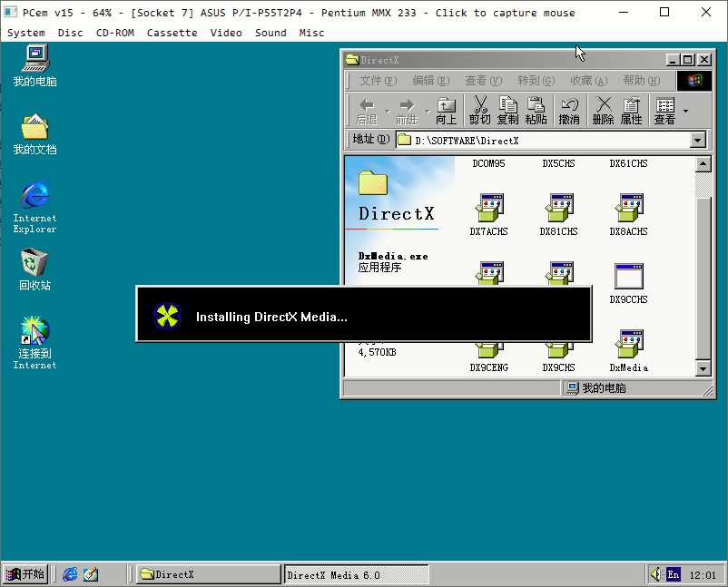
Task: Click the En language indicator in tray
Action: coord(674,575)
